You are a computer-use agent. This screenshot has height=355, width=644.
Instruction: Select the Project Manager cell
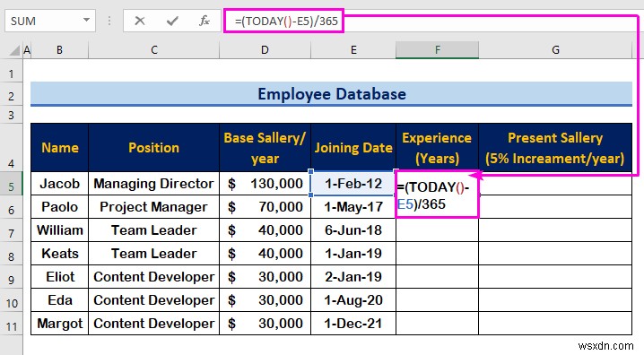(154, 207)
